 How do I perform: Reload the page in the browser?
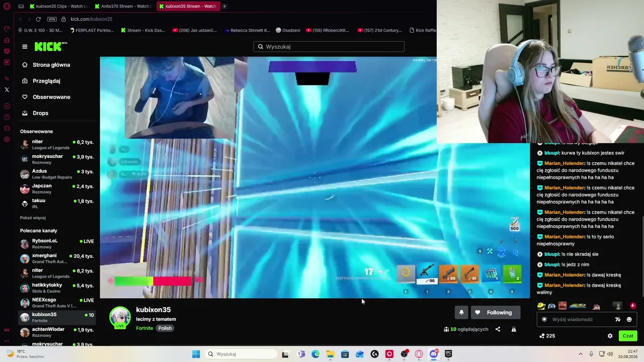coord(38,19)
